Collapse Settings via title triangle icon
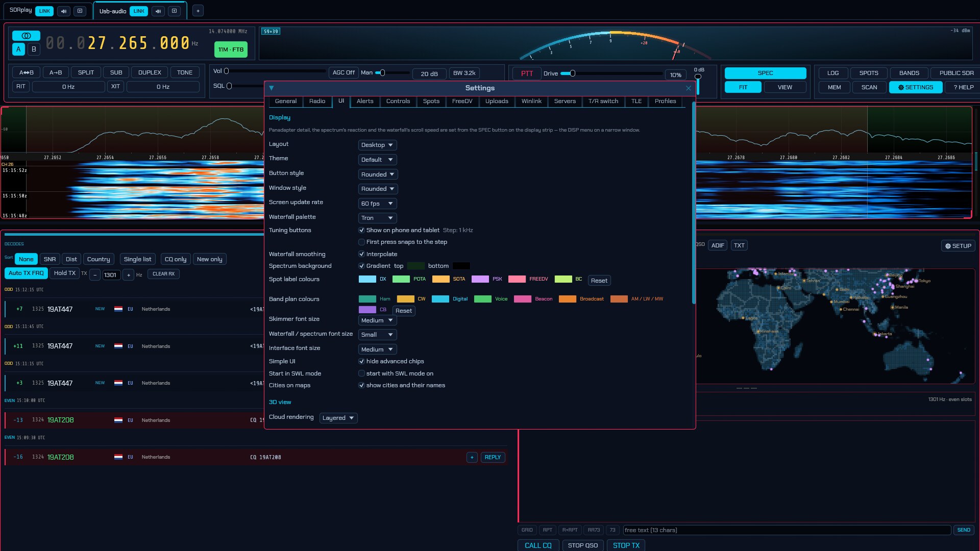This screenshot has height=551, width=980. click(x=272, y=88)
